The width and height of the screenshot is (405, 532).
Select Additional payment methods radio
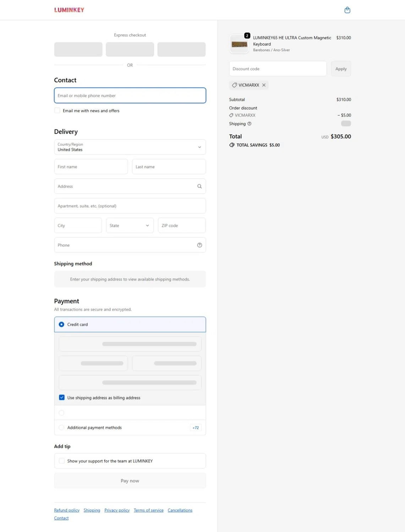click(x=61, y=428)
